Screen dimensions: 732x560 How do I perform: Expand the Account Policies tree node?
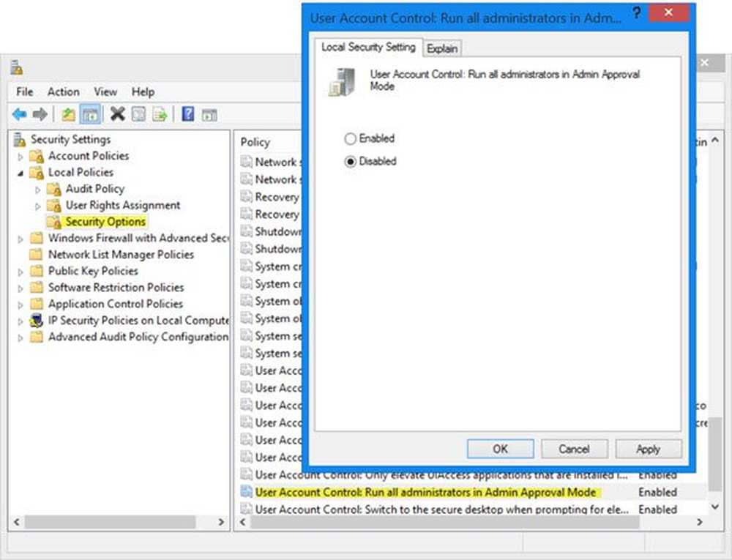20,157
